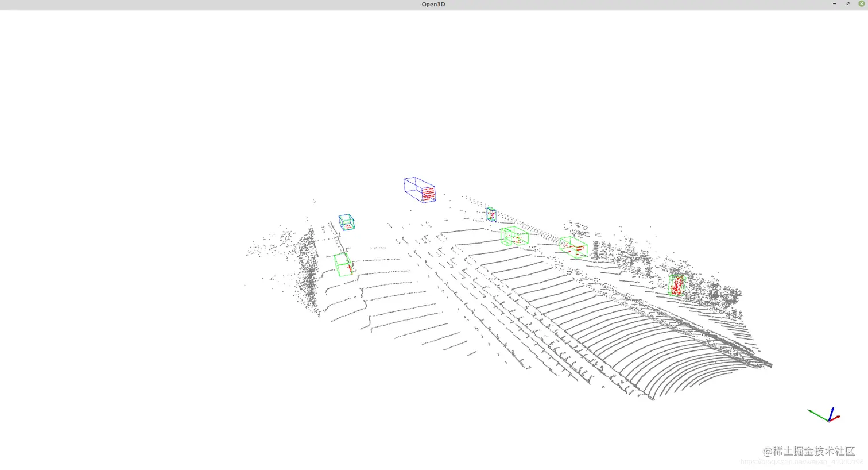Minimize the Open3D window

pos(834,4)
